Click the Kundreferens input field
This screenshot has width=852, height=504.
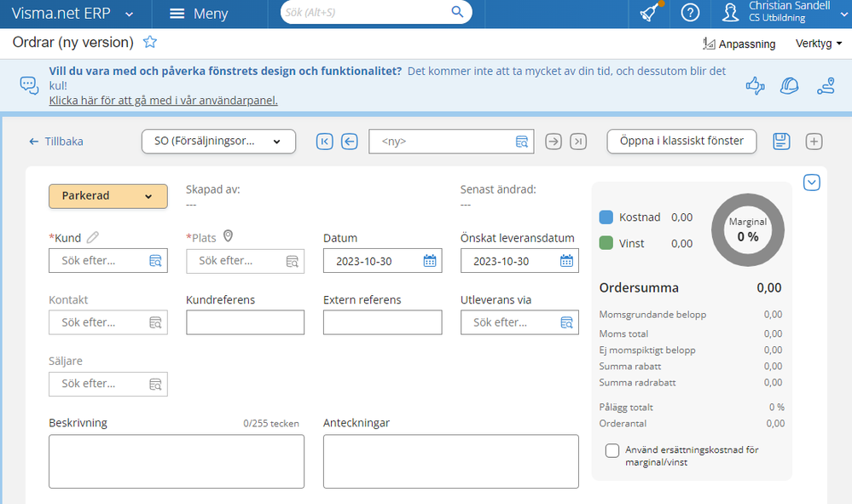[x=245, y=322]
